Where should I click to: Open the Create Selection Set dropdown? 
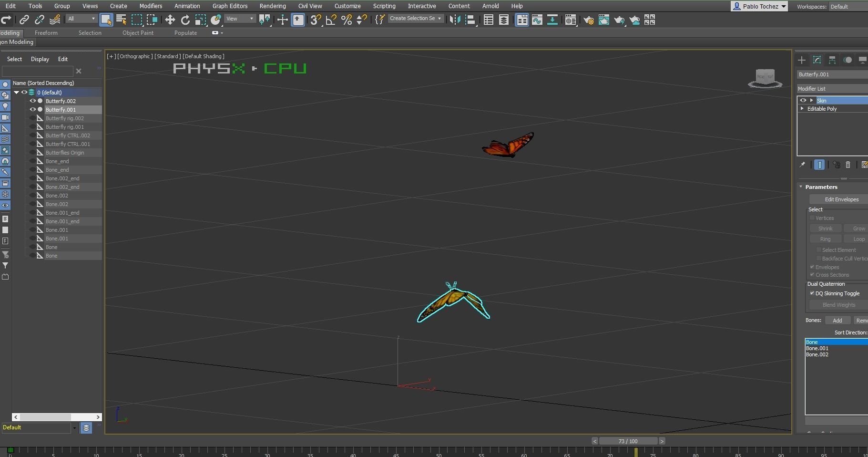click(x=416, y=19)
